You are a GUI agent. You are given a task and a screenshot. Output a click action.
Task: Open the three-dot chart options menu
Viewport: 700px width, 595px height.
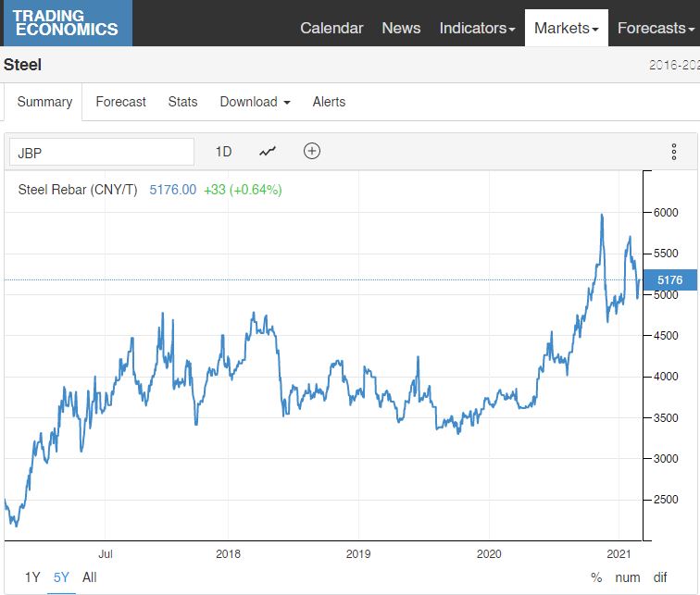click(x=674, y=152)
